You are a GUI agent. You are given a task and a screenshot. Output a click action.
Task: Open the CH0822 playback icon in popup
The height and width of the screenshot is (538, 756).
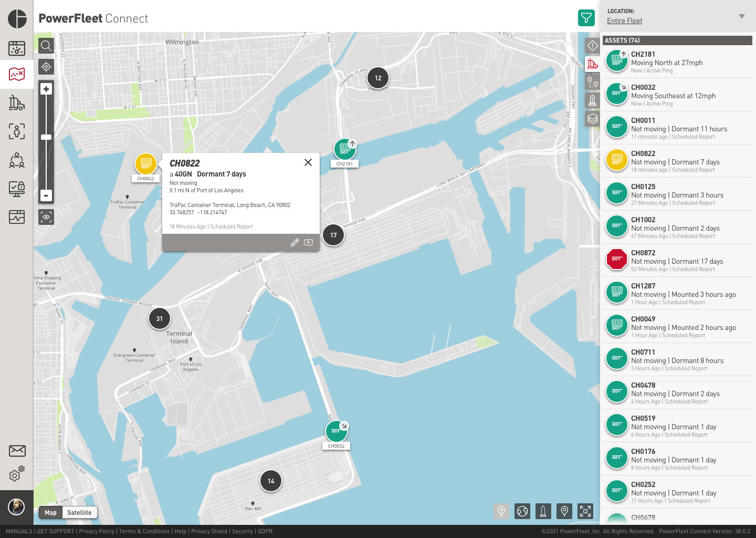308,242
